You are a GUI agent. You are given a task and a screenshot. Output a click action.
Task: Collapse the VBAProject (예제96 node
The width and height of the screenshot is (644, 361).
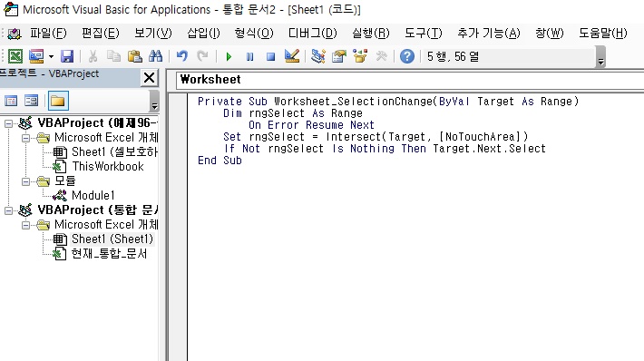(8, 123)
